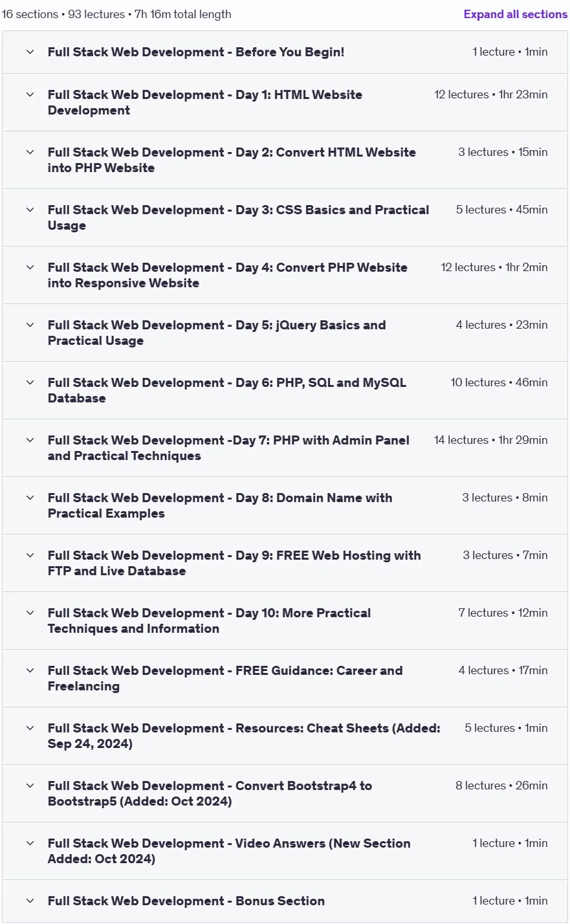This screenshot has width=570, height=924.
Task: Select Day 1 section's 12 lectures duration label
Action: click(x=490, y=94)
